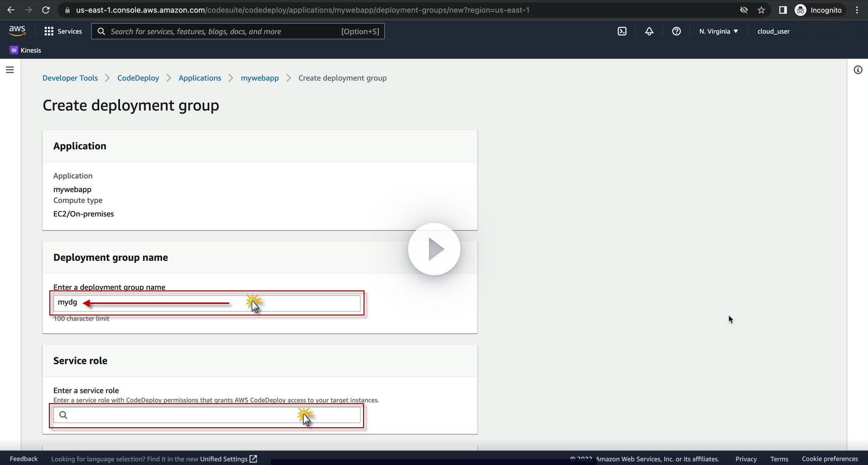Open Unified Settings link in the footer
The height and width of the screenshot is (465, 868).
[229, 459]
